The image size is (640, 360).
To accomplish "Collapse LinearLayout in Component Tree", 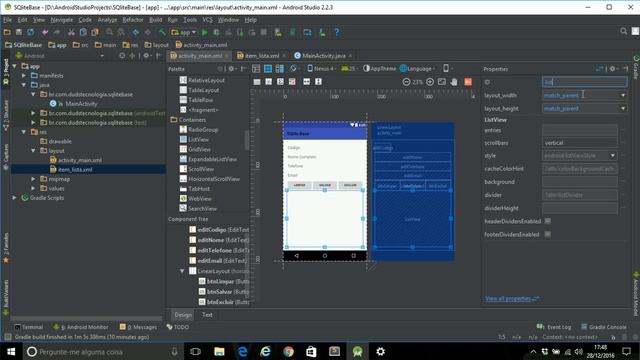I will (182, 271).
